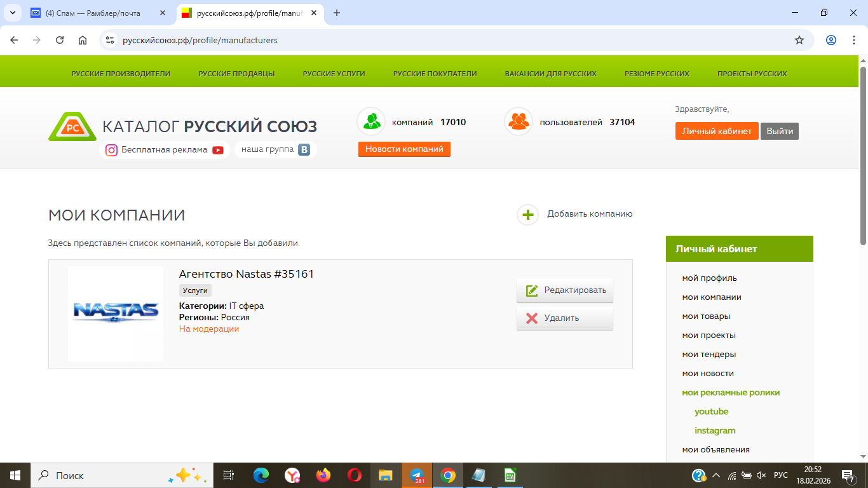Screen dimensions: 868x488
Task: Reload the page with the refresh icon
Action: click(x=60, y=40)
